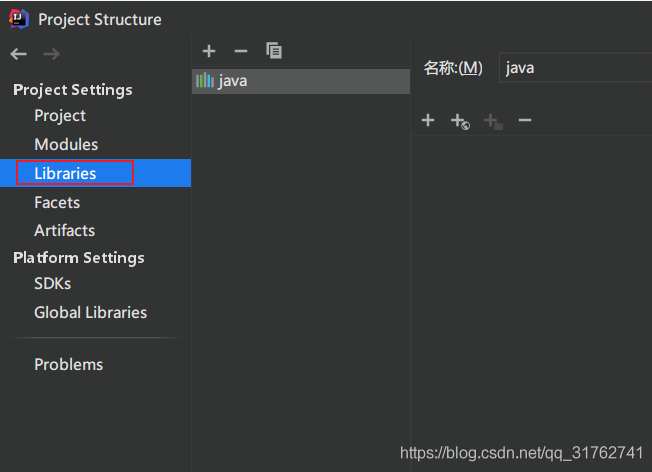
Task: Click the IntelliJ logo in title bar
Action: [19, 19]
